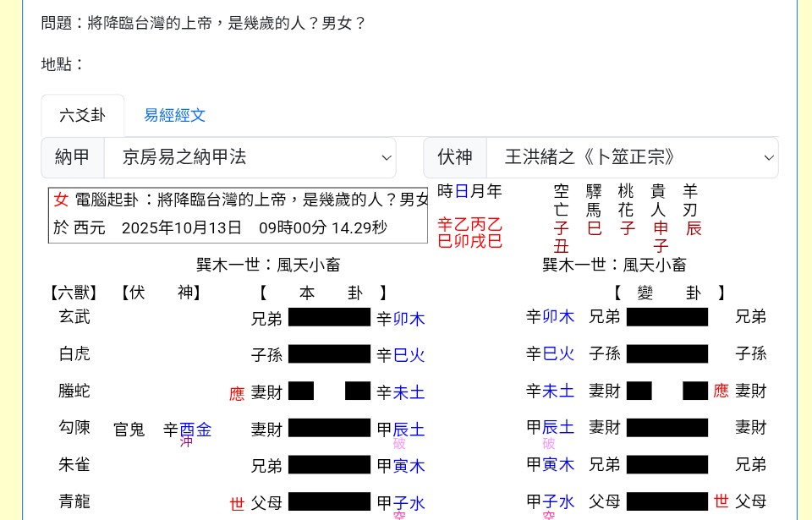Expand the 納甲 selector chevron
Screen dimensions: 812x520
387,157
